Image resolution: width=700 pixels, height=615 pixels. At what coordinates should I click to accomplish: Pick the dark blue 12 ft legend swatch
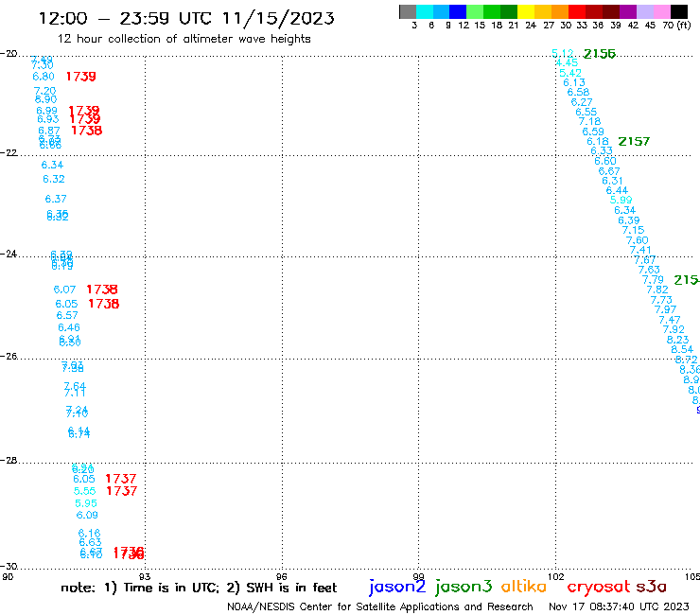click(458, 11)
